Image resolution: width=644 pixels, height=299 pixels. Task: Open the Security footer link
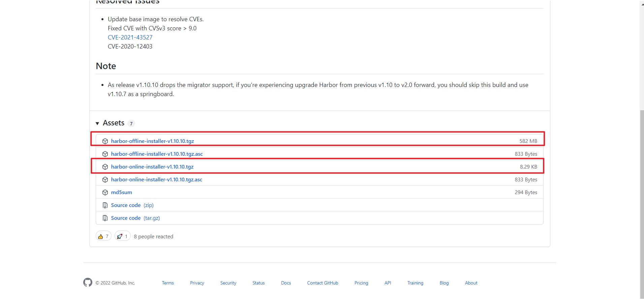click(228, 283)
